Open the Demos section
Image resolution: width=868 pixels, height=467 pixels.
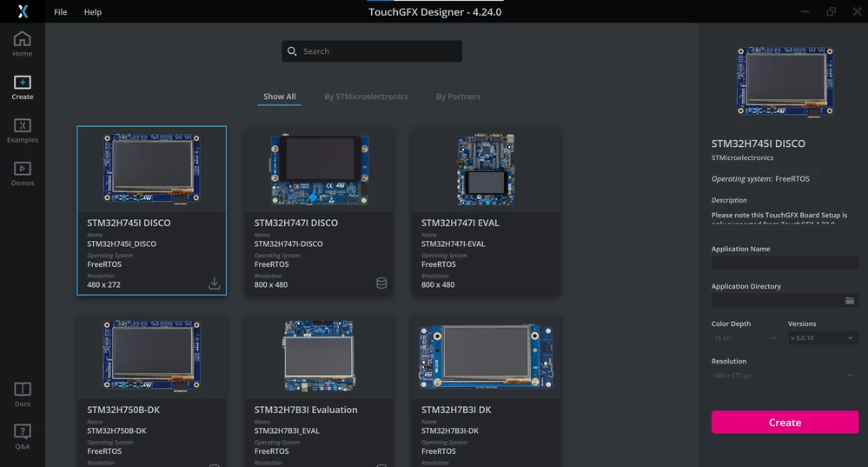click(22, 174)
